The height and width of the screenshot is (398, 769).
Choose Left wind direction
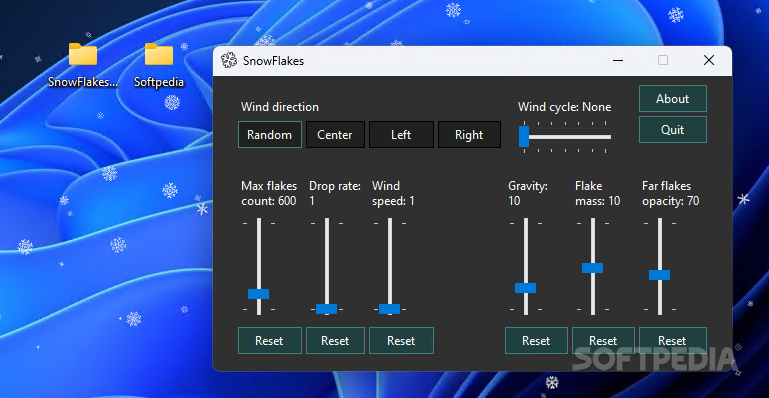(401, 135)
